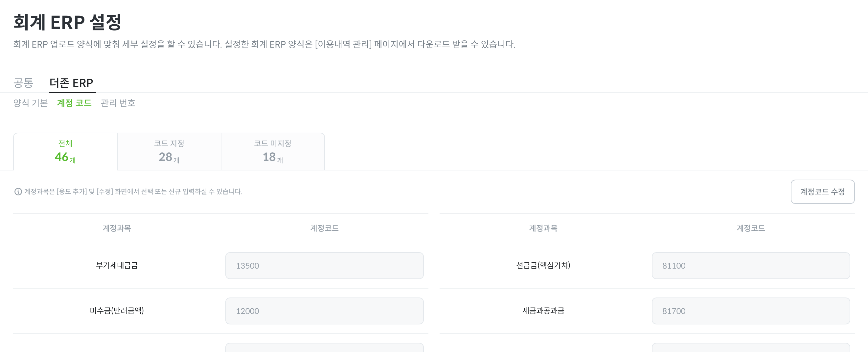The height and width of the screenshot is (352, 868).
Task: Show all 46 items via 전체 filter
Action: (65, 152)
